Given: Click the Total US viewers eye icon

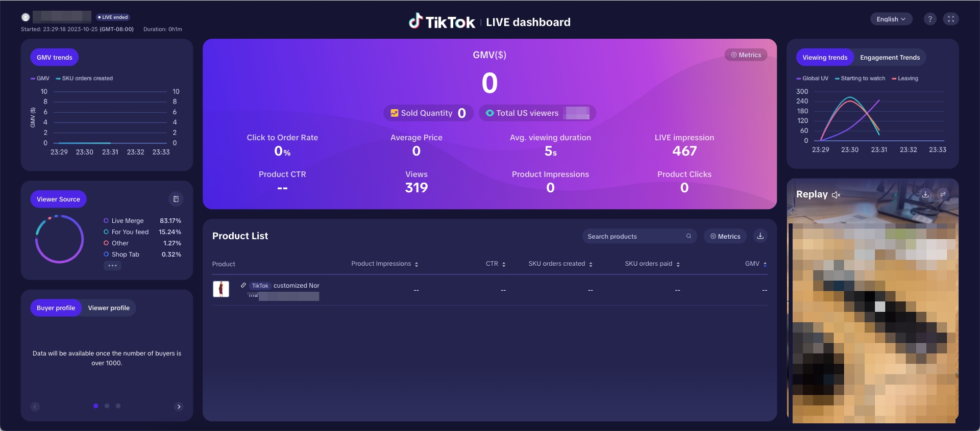Looking at the screenshot, I should click(x=489, y=113).
